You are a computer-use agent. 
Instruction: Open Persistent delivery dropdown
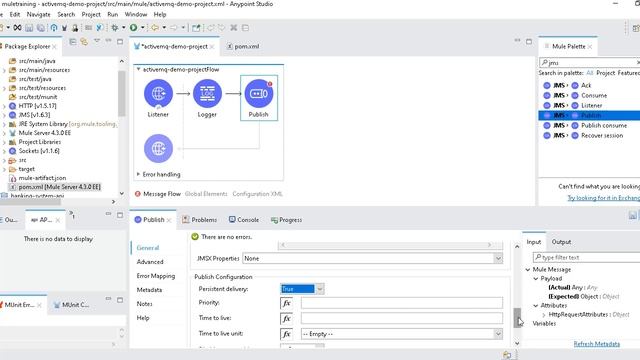(320, 289)
